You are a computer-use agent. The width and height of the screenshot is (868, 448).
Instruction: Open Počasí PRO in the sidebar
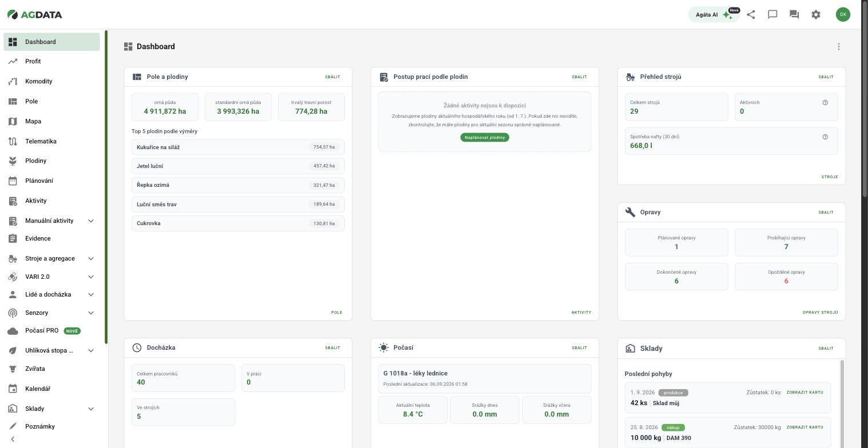(52, 331)
